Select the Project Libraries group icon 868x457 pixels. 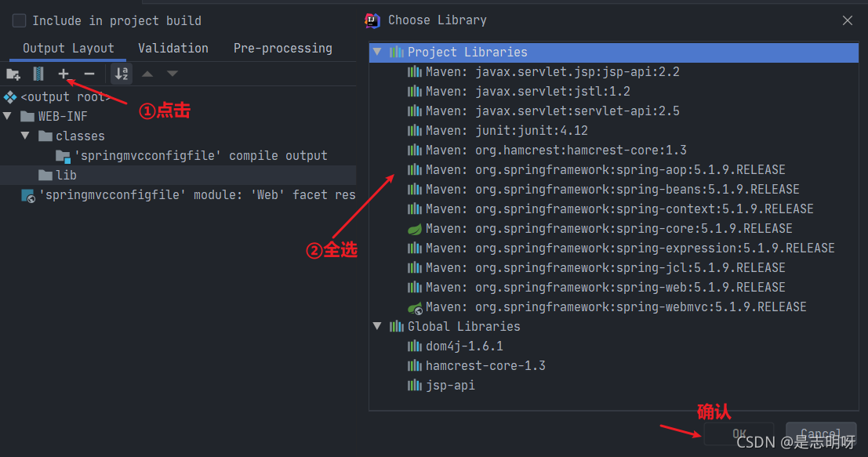(396, 52)
